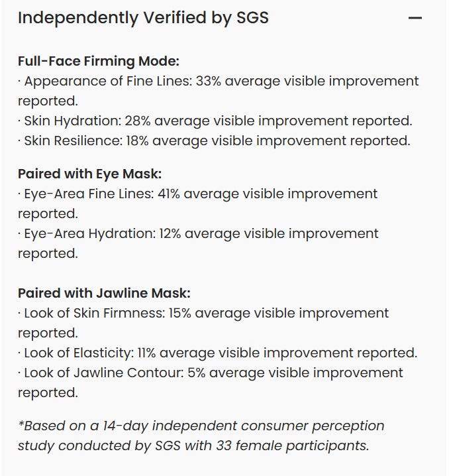
Task: Click the "SGS" word in the heading
Action: pyautogui.click(x=252, y=18)
